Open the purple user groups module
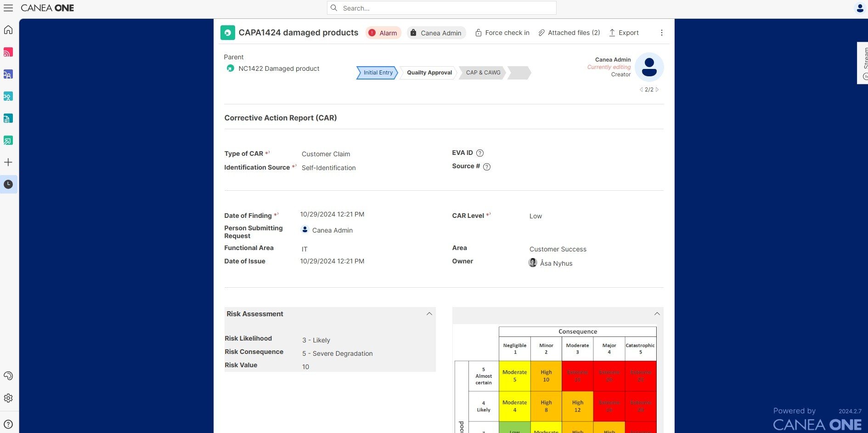The width and height of the screenshot is (868, 433). (x=8, y=74)
